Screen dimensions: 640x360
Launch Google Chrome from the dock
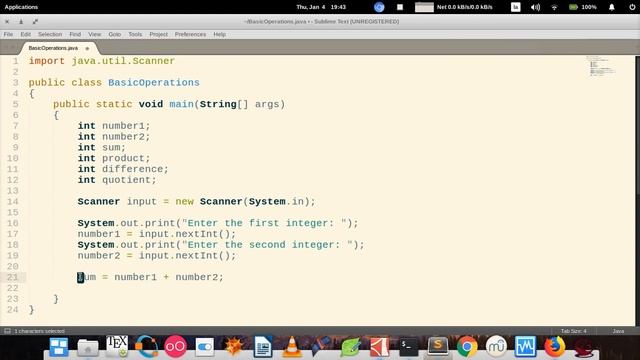[467, 347]
